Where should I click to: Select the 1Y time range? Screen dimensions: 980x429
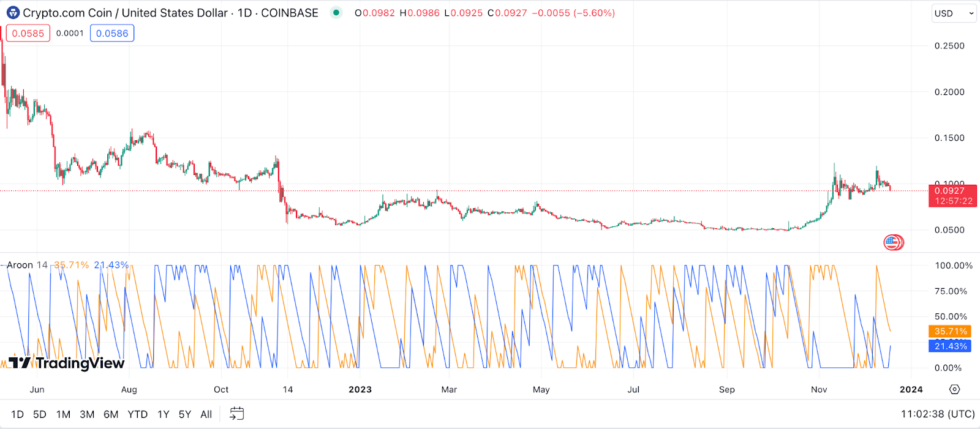pyautogui.click(x=164, y=414)
